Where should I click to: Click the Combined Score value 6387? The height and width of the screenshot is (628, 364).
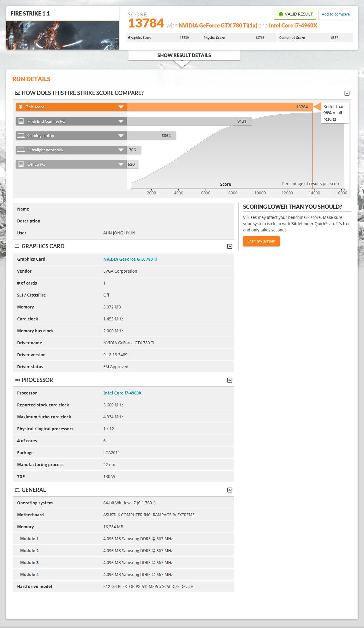334,38
